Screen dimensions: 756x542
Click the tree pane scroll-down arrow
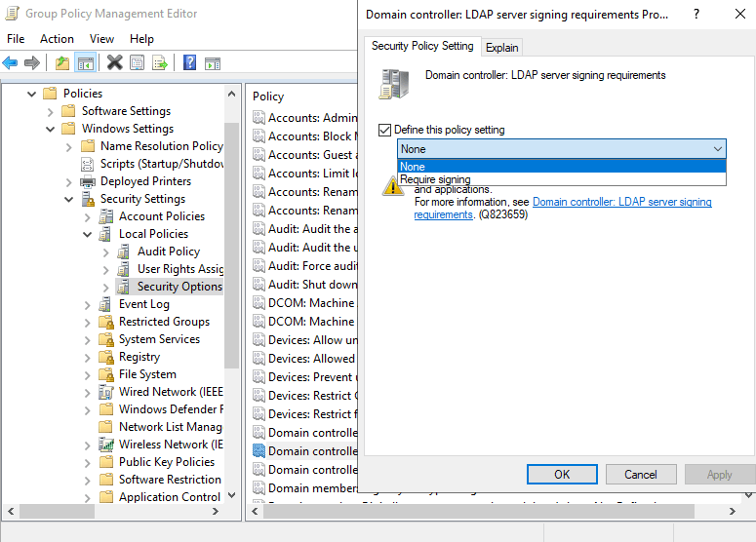[231, 495]
